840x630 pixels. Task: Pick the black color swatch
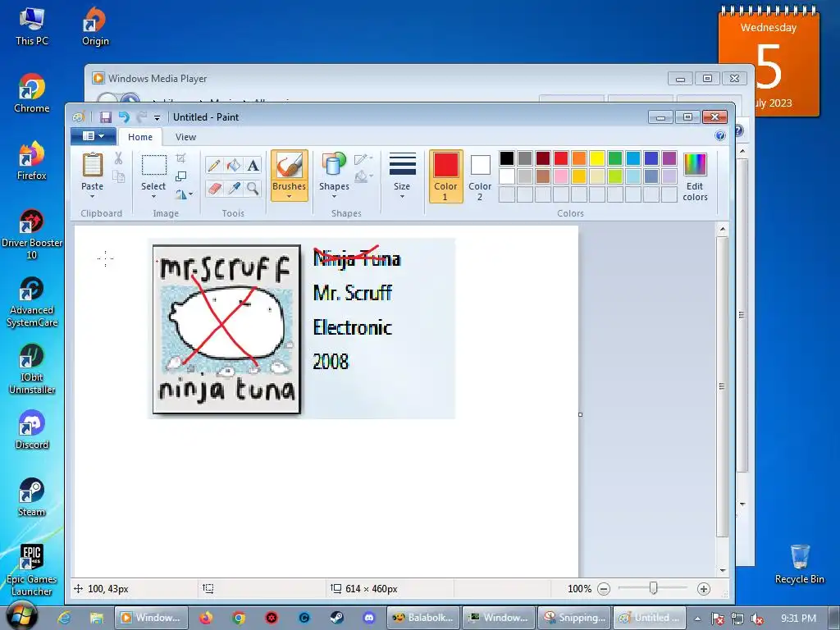point(507,158)
